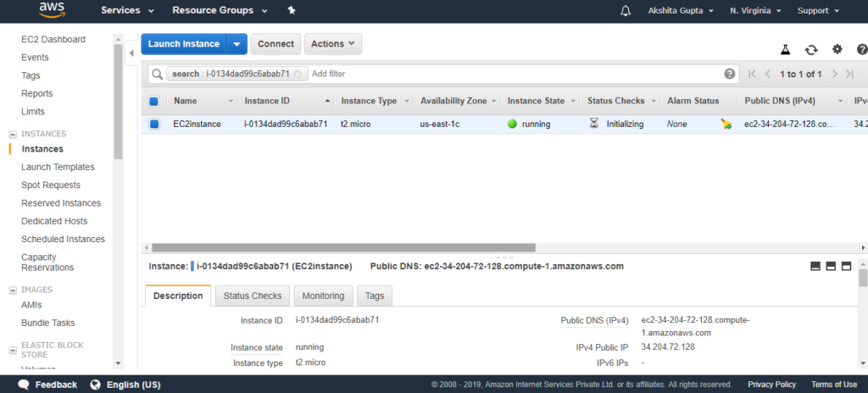Open EC2 Dashboard in the sidebar
Image resolution: width=868 pixels, height=393 pixels.
point(53,39)
